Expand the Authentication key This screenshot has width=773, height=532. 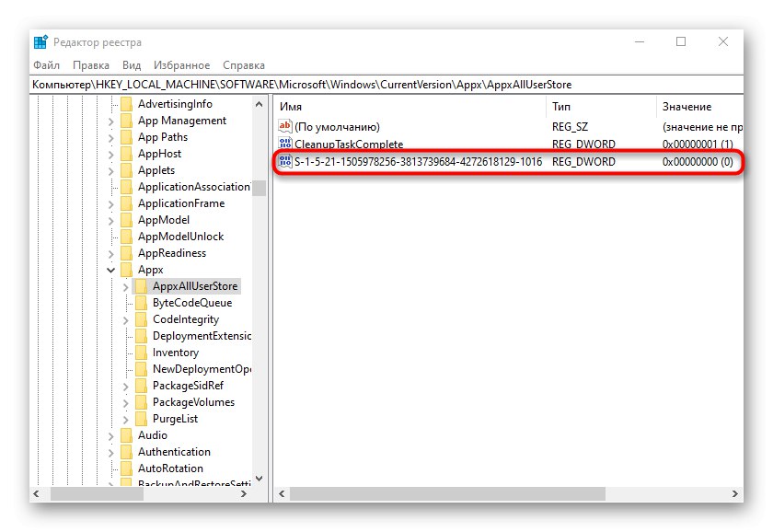pos(111,453)
